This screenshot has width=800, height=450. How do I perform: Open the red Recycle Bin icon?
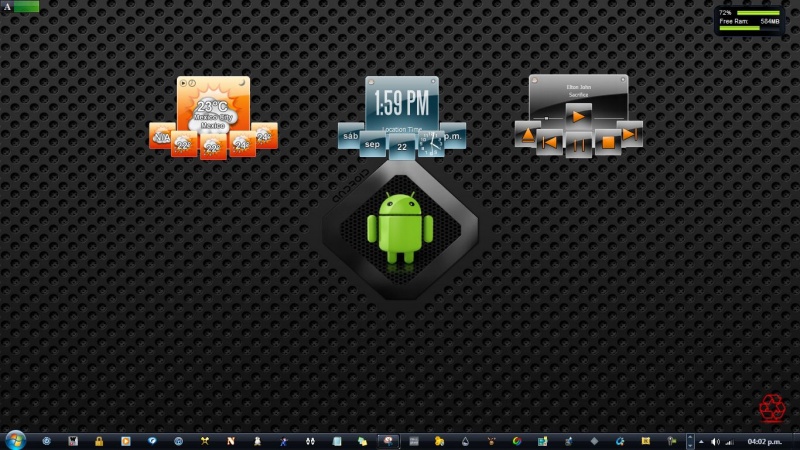772,408
